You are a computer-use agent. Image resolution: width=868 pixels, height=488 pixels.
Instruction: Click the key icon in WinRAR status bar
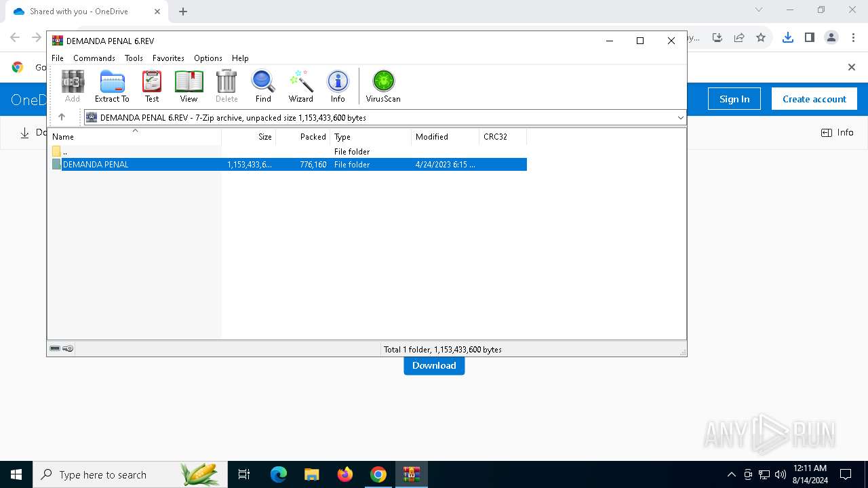click(68, 348)
